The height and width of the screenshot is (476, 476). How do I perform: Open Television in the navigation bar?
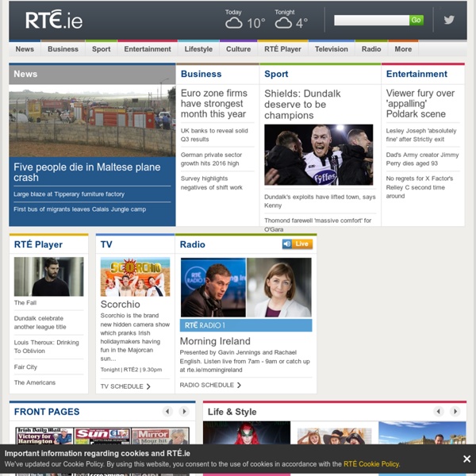coord(332,49)
